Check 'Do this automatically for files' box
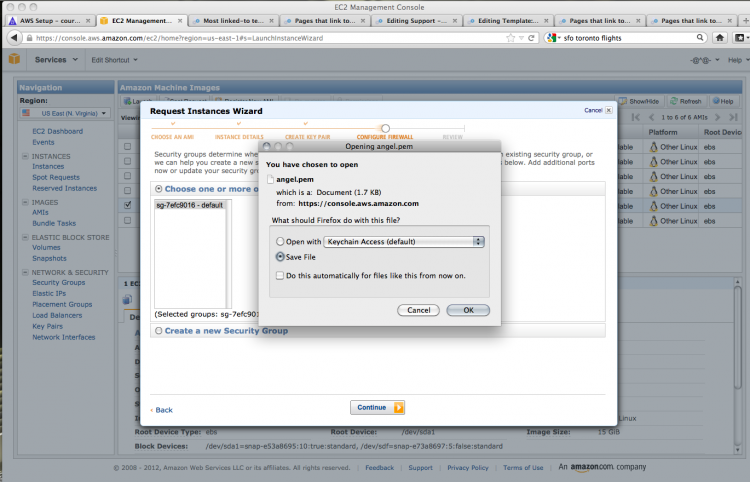750x482 pixels. pos(280,275)
